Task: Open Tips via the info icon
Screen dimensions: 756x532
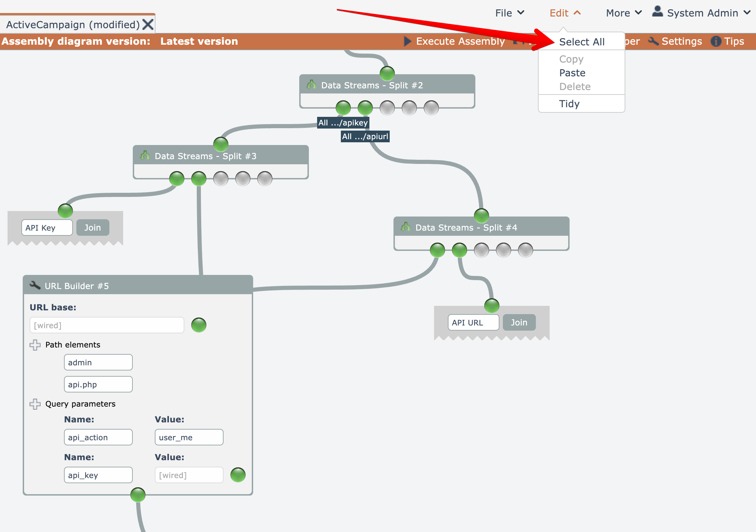Action: (x=716, y=41)
